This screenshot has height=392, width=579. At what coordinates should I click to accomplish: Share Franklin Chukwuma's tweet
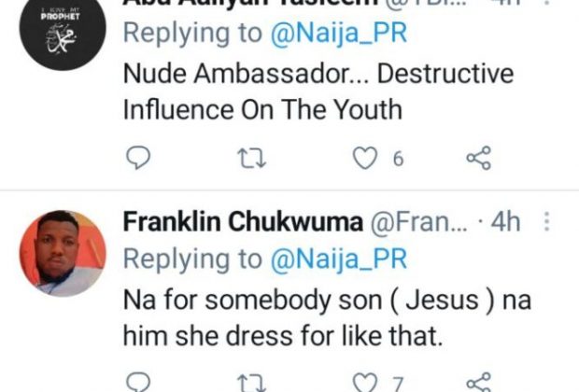tap(478, 382)
